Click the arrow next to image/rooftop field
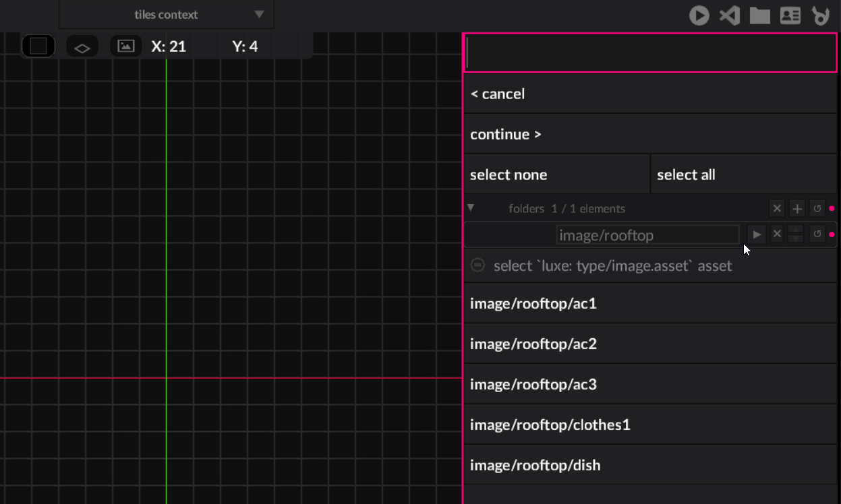 (757, 234)
